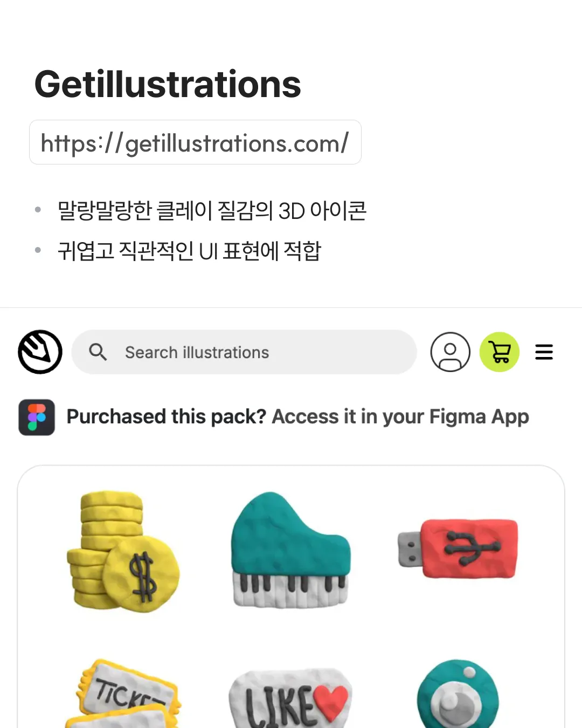Open the user account profile icon
The image size is (582, 728).
tap(450, 352)
